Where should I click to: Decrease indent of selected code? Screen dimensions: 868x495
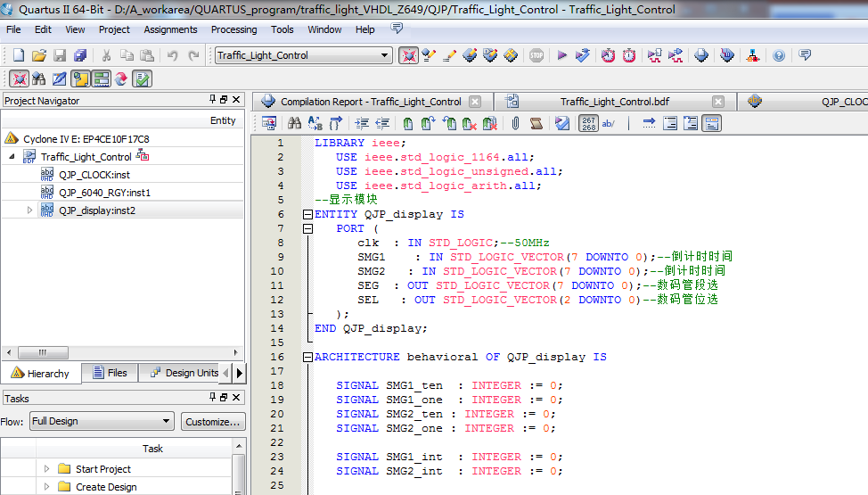click(382, 123)
